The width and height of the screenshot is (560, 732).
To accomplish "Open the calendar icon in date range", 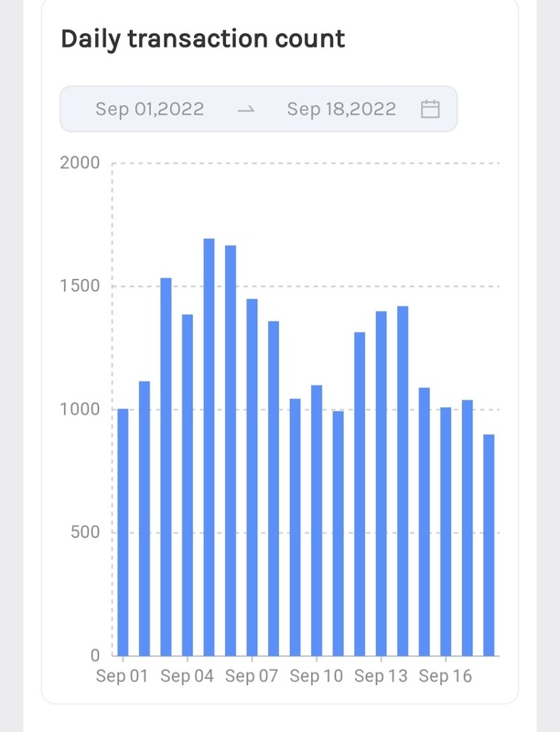I will (430, 109).
